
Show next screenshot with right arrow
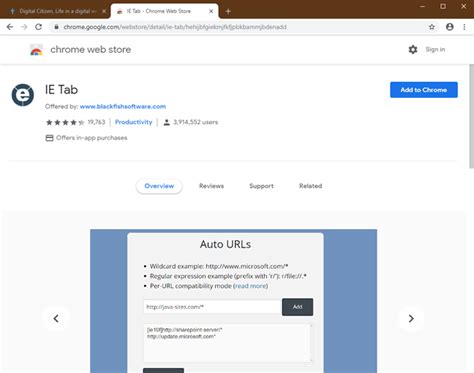click(x=411, y=318)
